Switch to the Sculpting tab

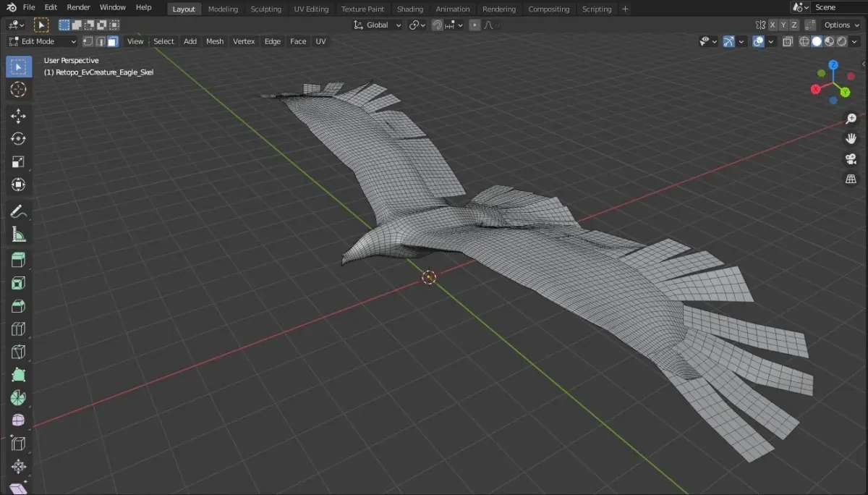266,9
